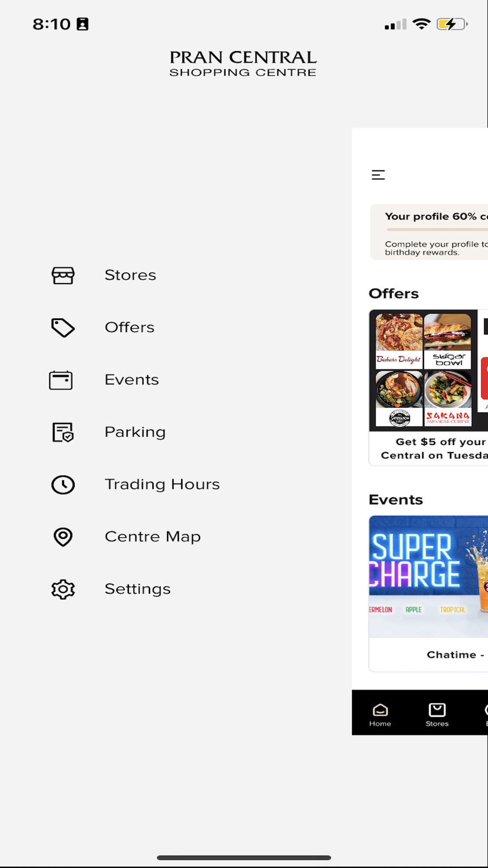Select Trading Hours menu entry
Viewport: 488px width, 868px height.
[x=162, y=484]
